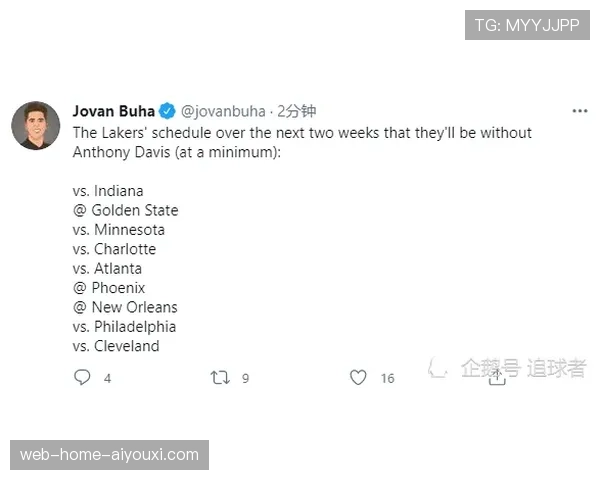Click the 2分钟 tweet timestamp

coord(297,111)
